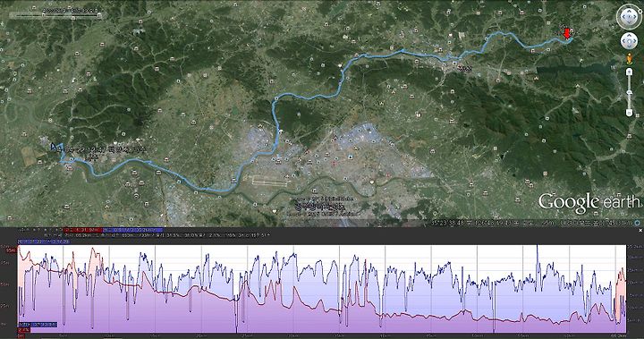Click the red arrow track endpoint marker

click(567, 34)
